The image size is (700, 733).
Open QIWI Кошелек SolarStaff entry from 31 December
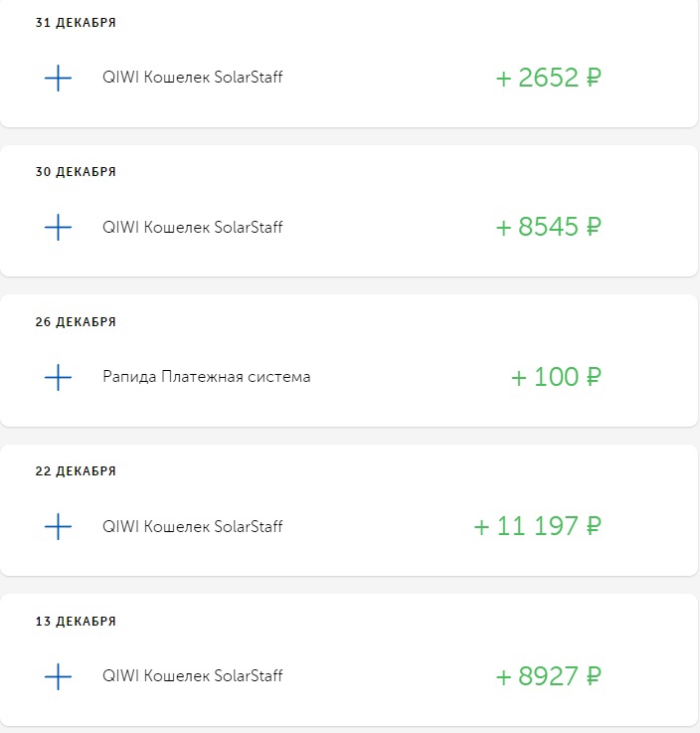[192, 78]
